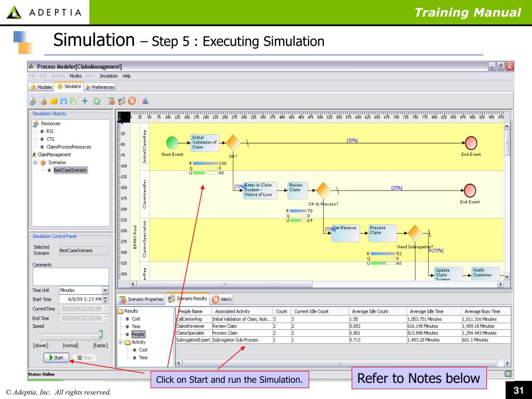Select Cost under Results
Image resolution: width=532 pixels, height=399 pixels.
(x=136, y=319)
